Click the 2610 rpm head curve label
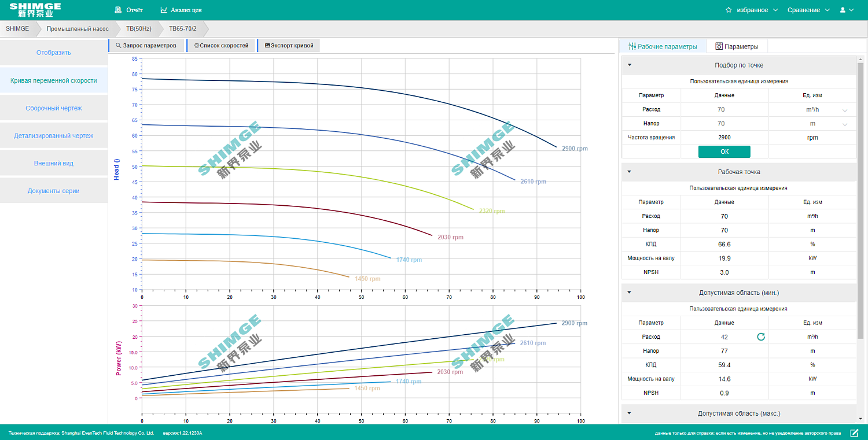 point(533,182)
